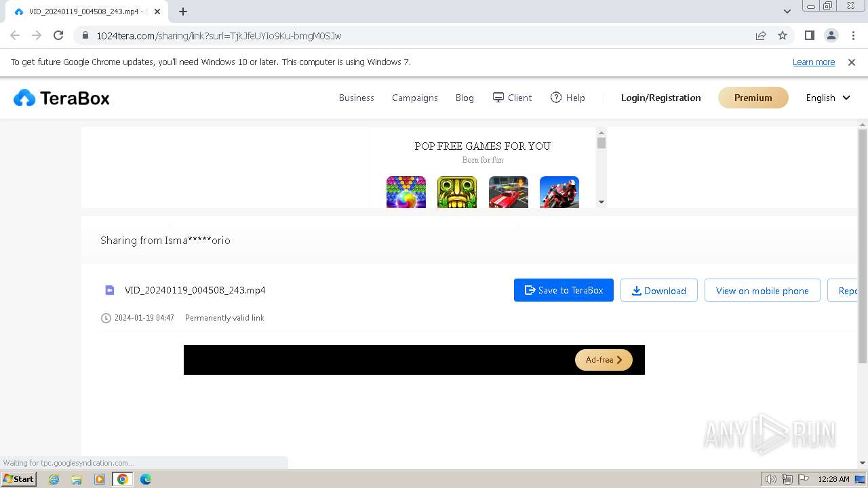The height and width of the screenshot is (488, 868).
Task: Open the Blog page
Action: coord(465,98)
